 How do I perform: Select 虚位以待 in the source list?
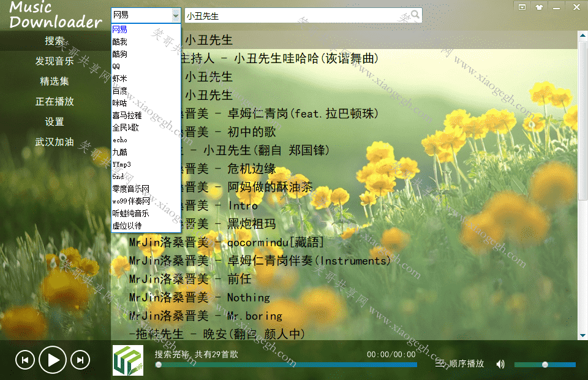(x=146, y=226)
